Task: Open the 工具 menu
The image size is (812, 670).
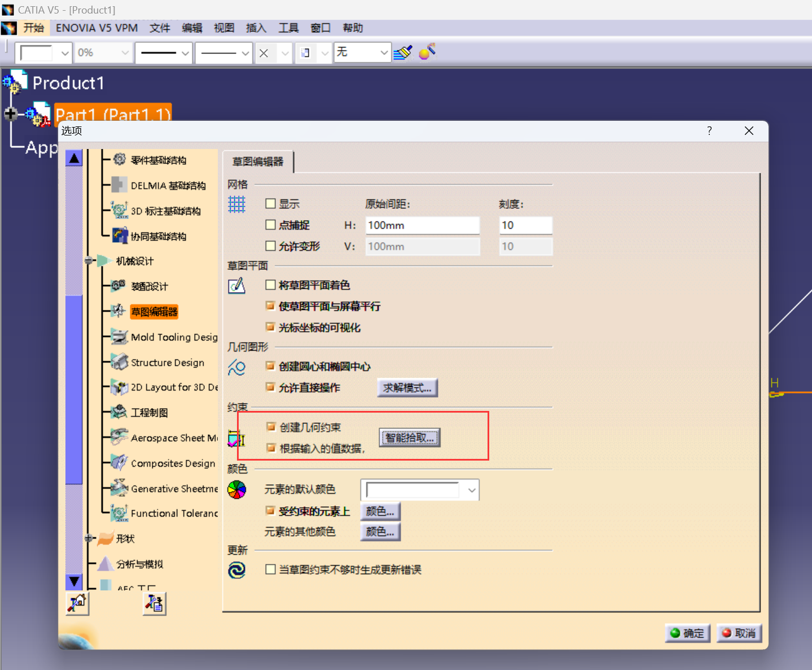Action: pos(288,28)
